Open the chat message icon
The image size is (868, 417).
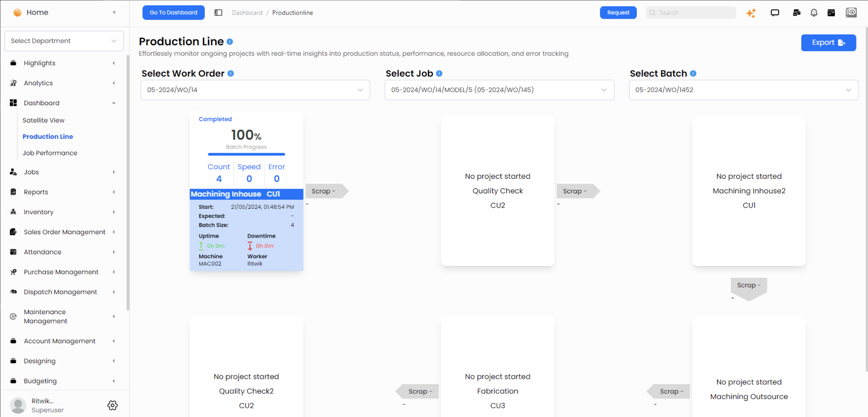tap(775, 13)
